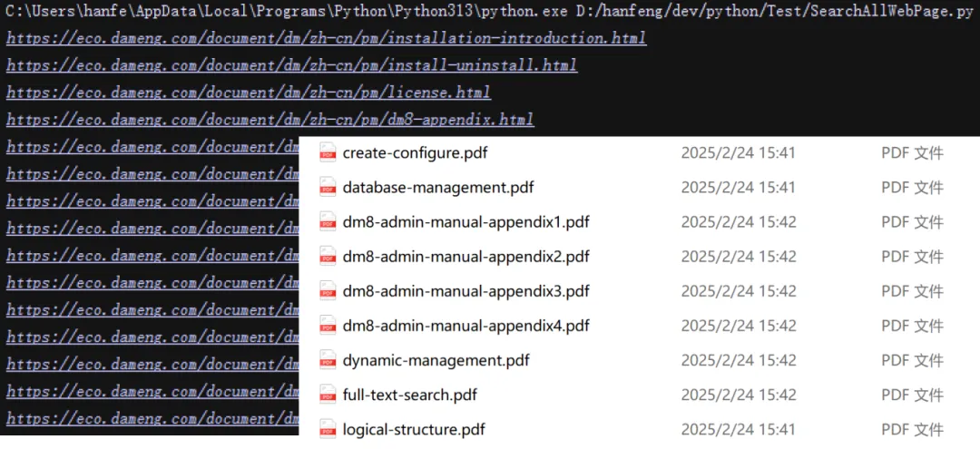This screenshot has width=980, height=449.
Task: Select the PDF icon for dm8-admin-manual-appendix2.pdf
Action: tap(328, 257)
